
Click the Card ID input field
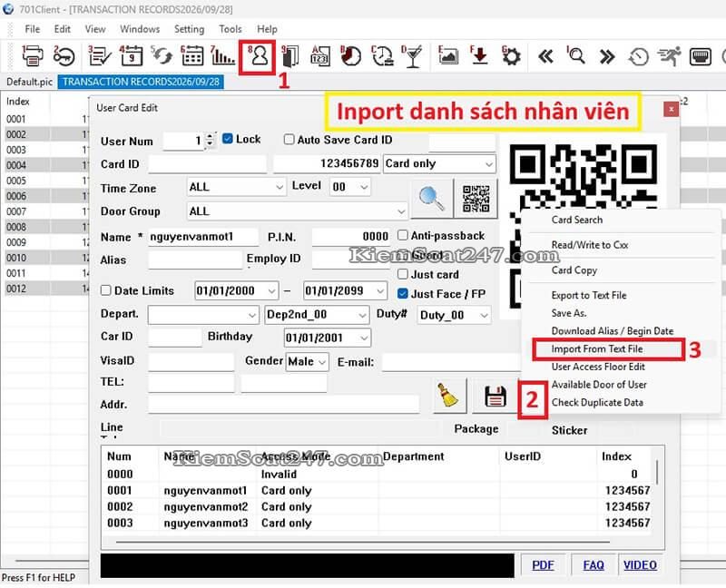pos(207,164)
